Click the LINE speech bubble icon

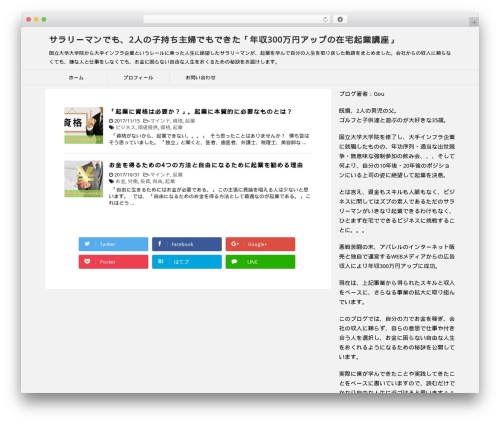(234, 261)
